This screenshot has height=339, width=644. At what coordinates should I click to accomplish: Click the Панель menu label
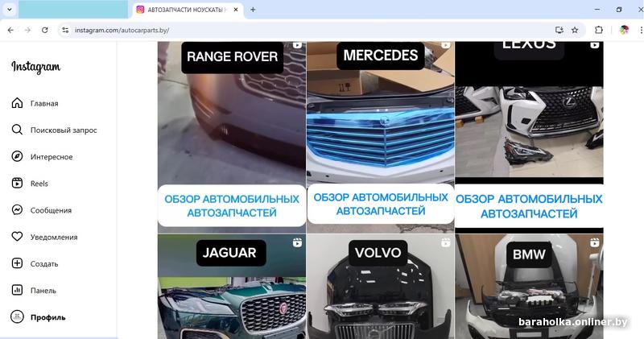(43, 291)
